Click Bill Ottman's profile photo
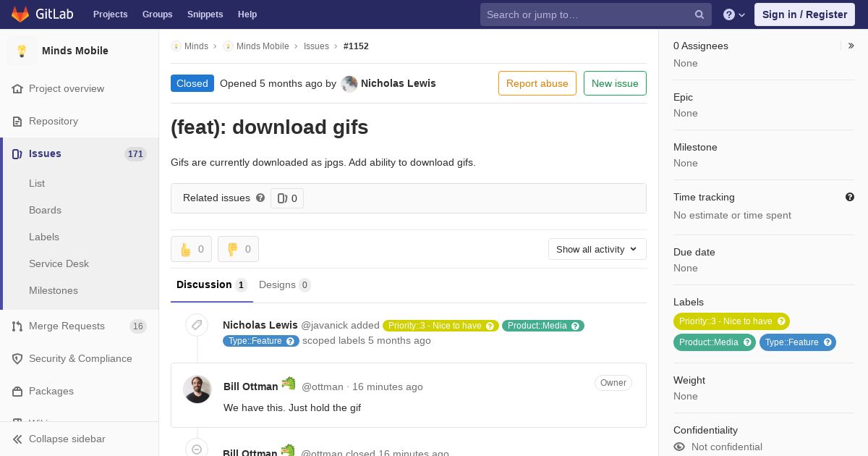Image resolution: width=868 pixels, height=456 pixels. [197, 389]
